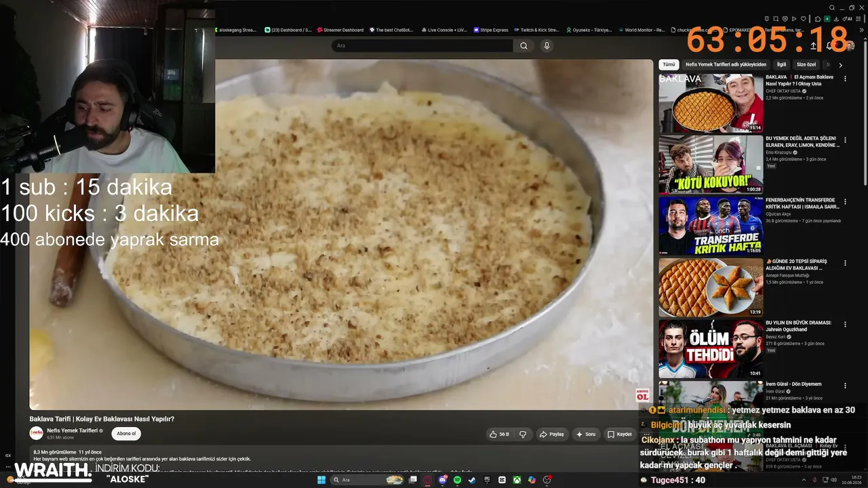Open Task View on the taskbar

(412, 480)
